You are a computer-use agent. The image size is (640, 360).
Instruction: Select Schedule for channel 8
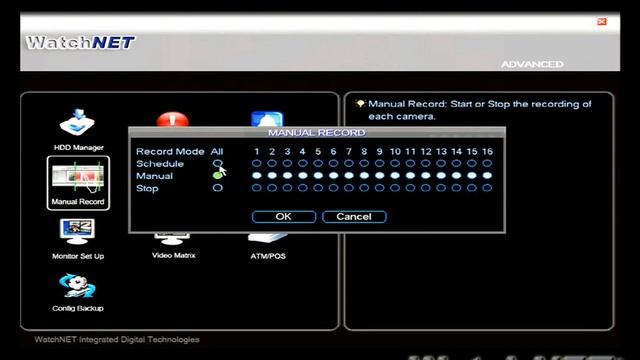pos(364,163)
